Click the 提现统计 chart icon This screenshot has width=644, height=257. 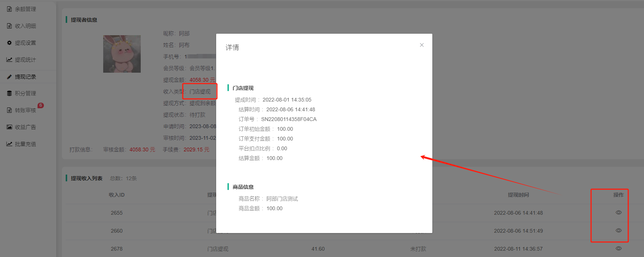click(x=9, y=60)
